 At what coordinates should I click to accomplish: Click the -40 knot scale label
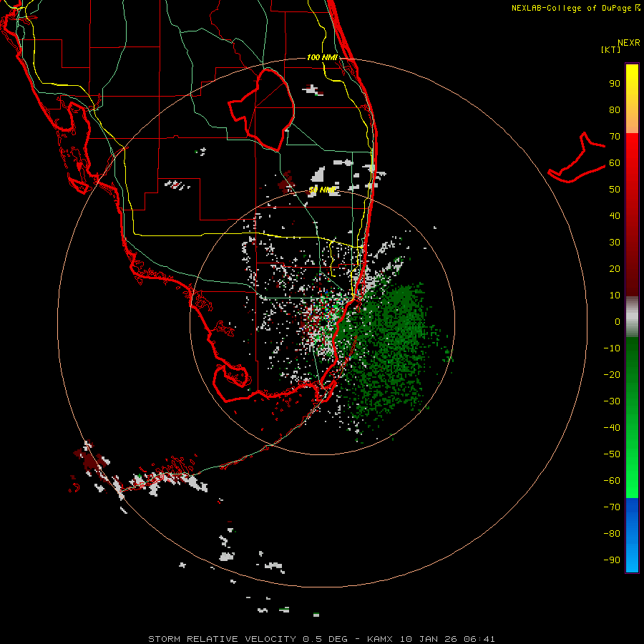click(x=612, y=428)
